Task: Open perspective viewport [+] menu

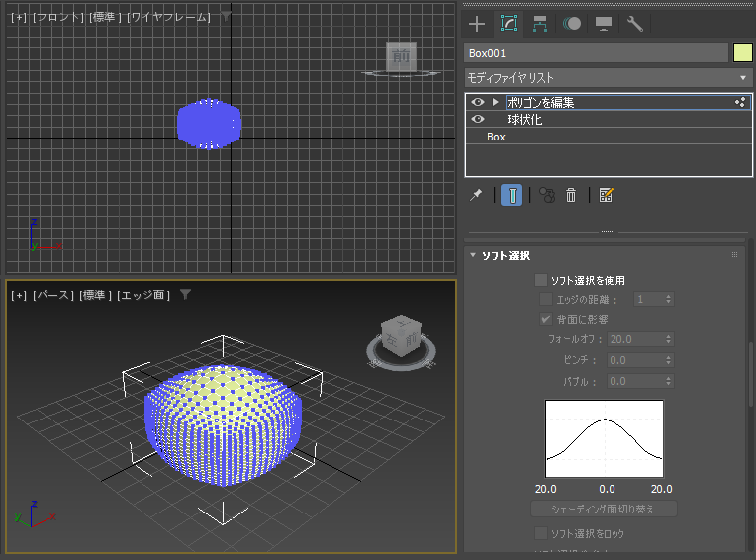Action: click(19, 295)
